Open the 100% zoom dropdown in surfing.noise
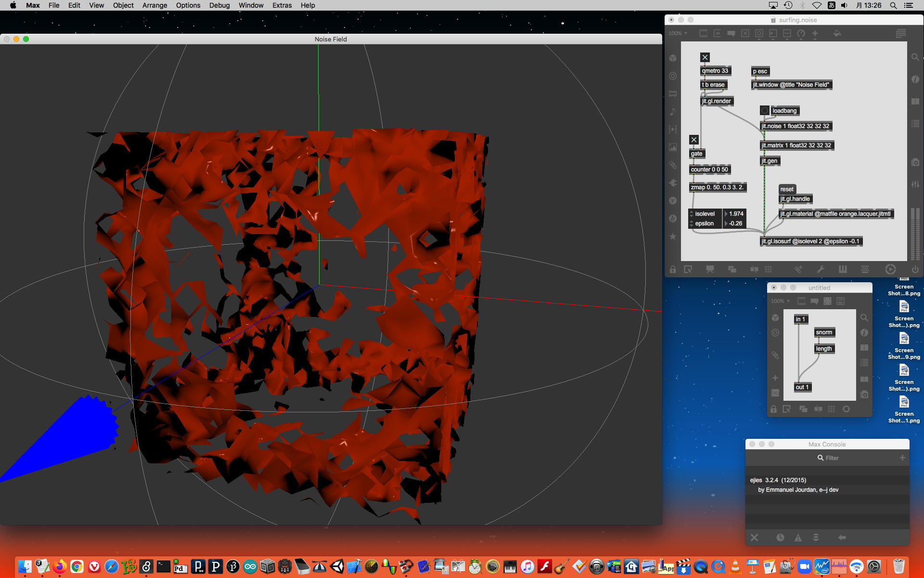Image resolution: width=924 pixels, height=578 pixels. click(x=678, y=33)
